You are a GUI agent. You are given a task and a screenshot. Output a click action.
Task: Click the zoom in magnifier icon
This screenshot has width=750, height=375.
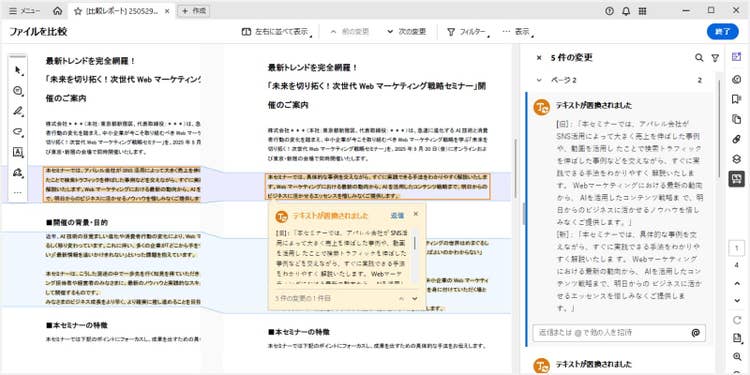737,357
